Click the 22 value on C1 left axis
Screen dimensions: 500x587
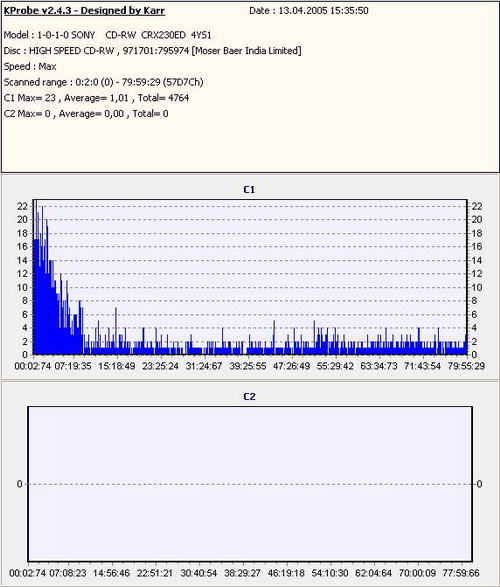pyautogui.click(x=22, y=206)
